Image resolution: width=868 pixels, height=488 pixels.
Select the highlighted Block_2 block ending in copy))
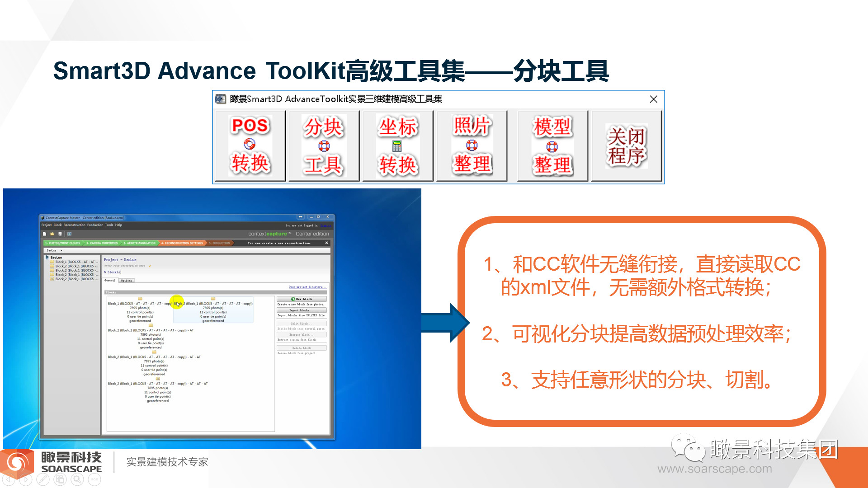213,310
